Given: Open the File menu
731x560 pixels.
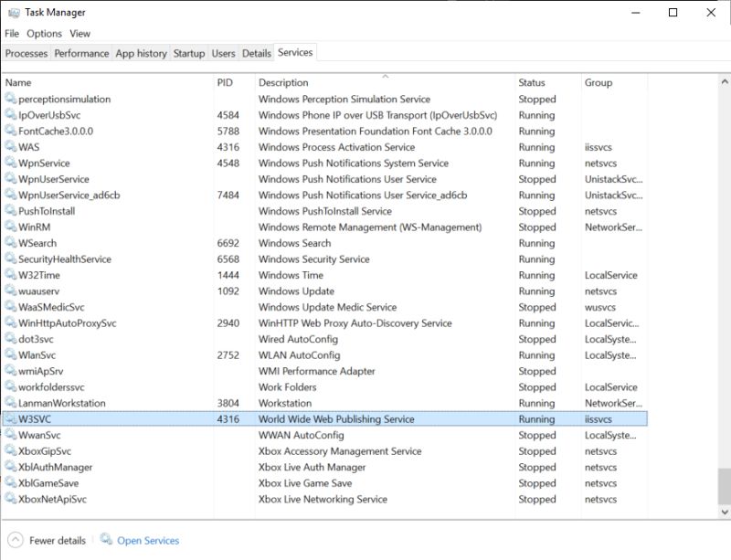Looking at the screenshot, I should coord(11,33).
